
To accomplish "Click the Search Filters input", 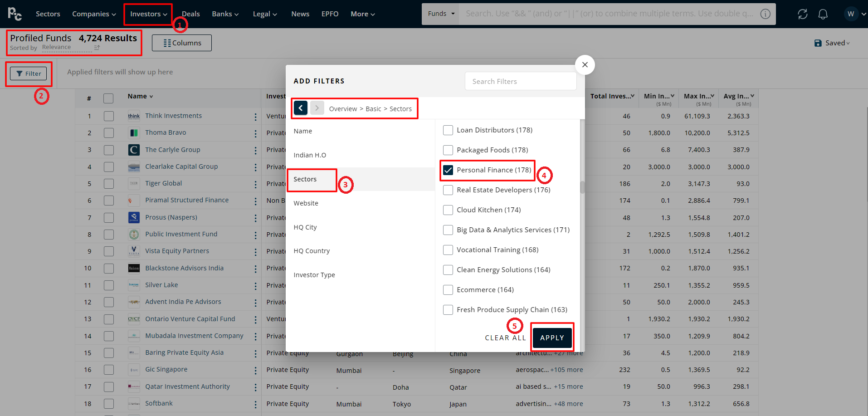I will [521, 81].
